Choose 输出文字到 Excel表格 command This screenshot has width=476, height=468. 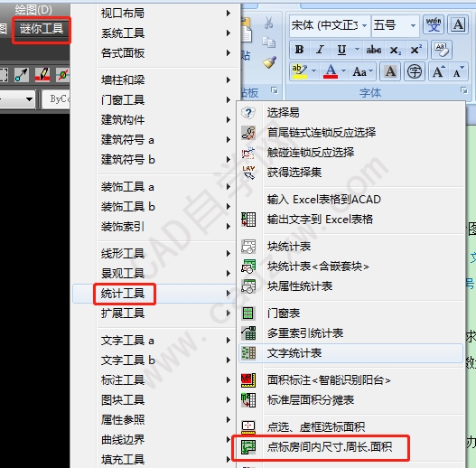point(320,220)
